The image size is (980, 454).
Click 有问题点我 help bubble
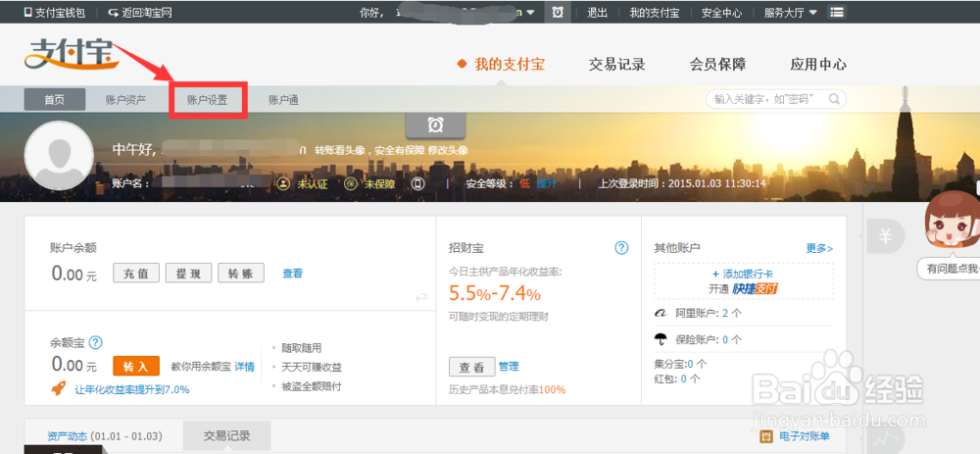click(x=949, y=269)
